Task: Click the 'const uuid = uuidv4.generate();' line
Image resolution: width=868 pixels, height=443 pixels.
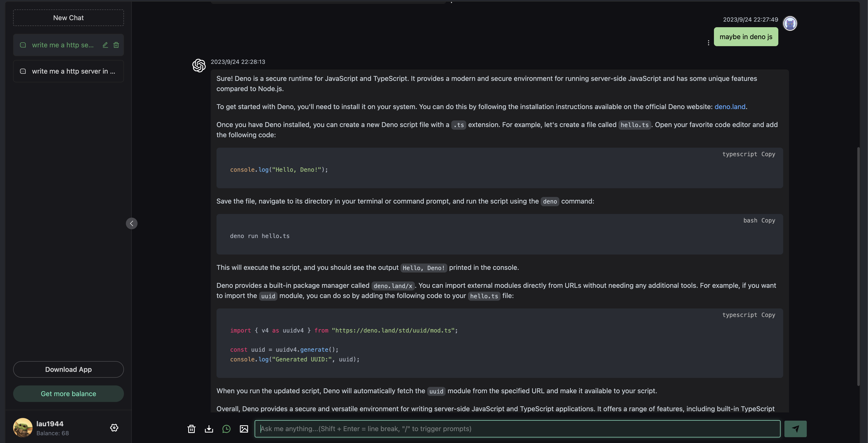Action: click(284, 350)
